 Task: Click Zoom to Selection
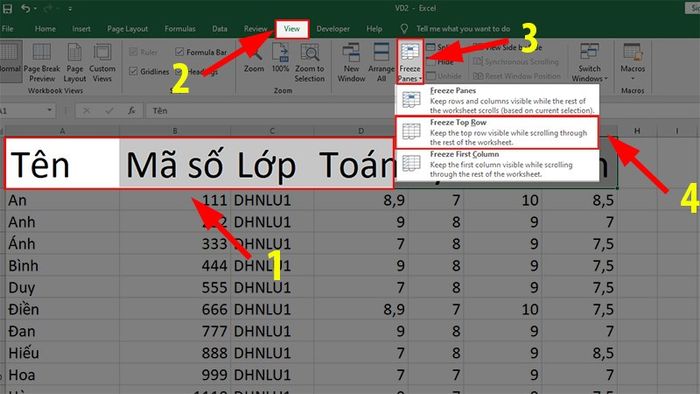309,63
